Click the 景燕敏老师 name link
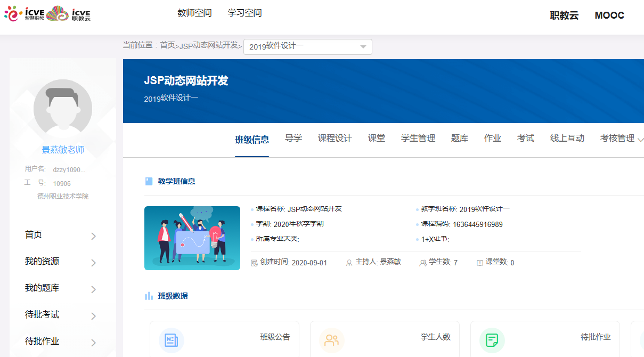The width and height of the screenshot is (644, 357). (x=63, y=150)
